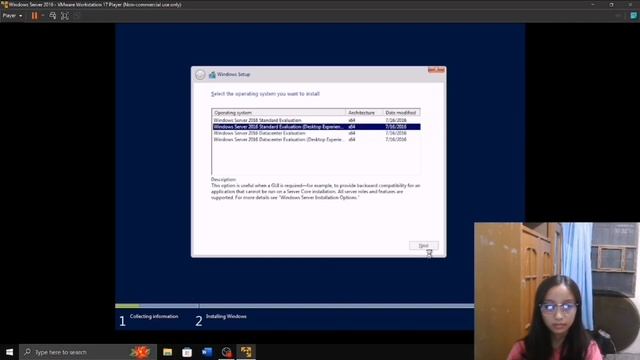Click the back arrow in Windows Setup dialog
The height and width of the screenshot is (360, 640).
click(200, 75)
